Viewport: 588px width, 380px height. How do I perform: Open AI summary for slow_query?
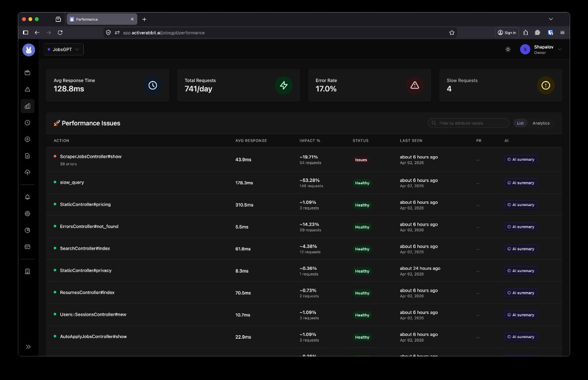520,183
